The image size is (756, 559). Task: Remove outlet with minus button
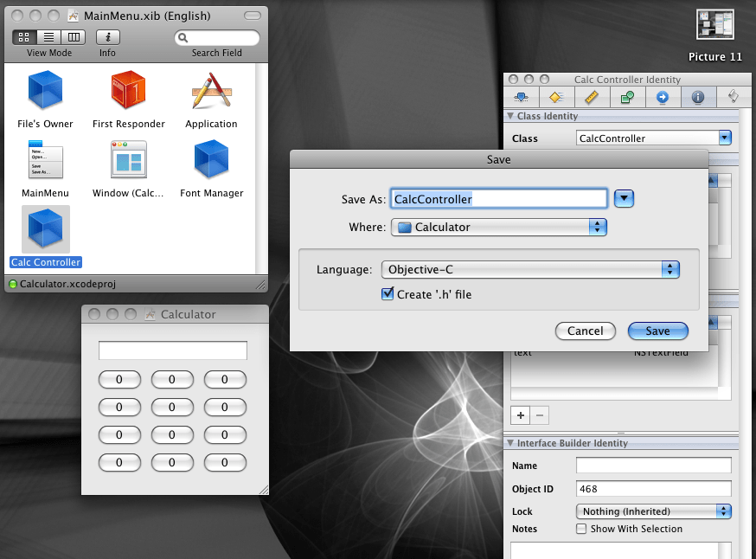[540, 415]
